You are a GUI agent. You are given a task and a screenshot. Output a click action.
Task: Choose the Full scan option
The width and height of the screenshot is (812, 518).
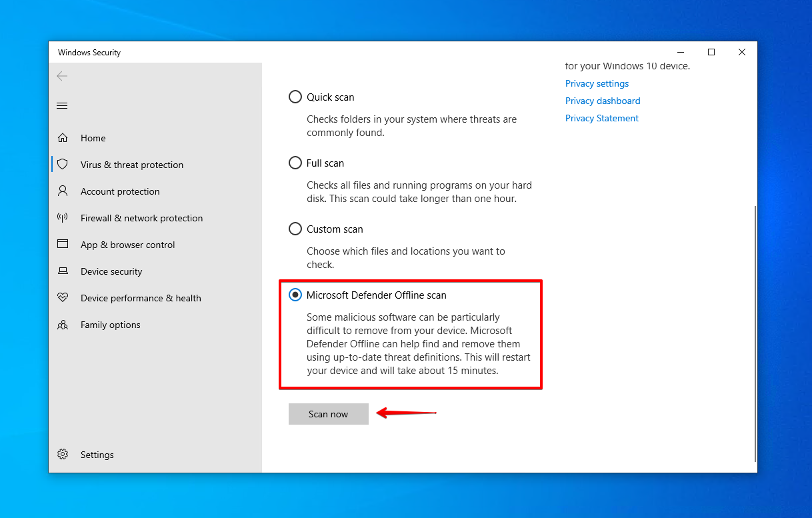pyautogui.click(x=295, y=163)
